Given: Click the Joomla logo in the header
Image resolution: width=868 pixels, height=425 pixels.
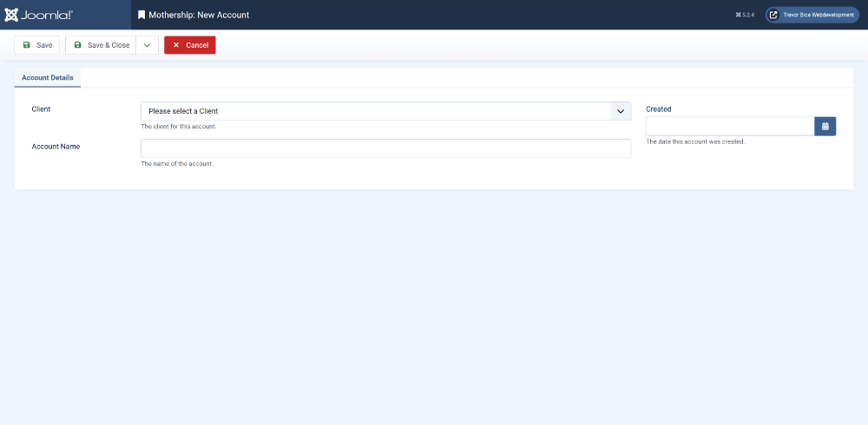Looking at the screenshot, I should [38, 15].
